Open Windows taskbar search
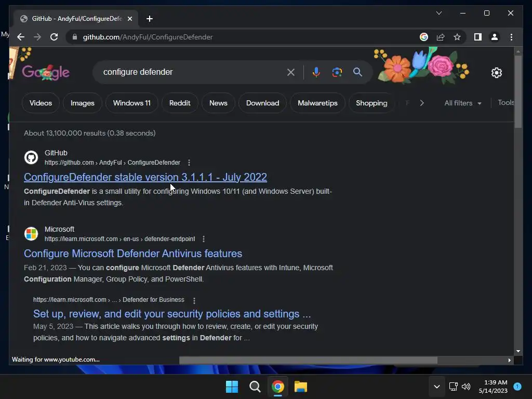Screen dimensions: 532x399 (255, 387)
